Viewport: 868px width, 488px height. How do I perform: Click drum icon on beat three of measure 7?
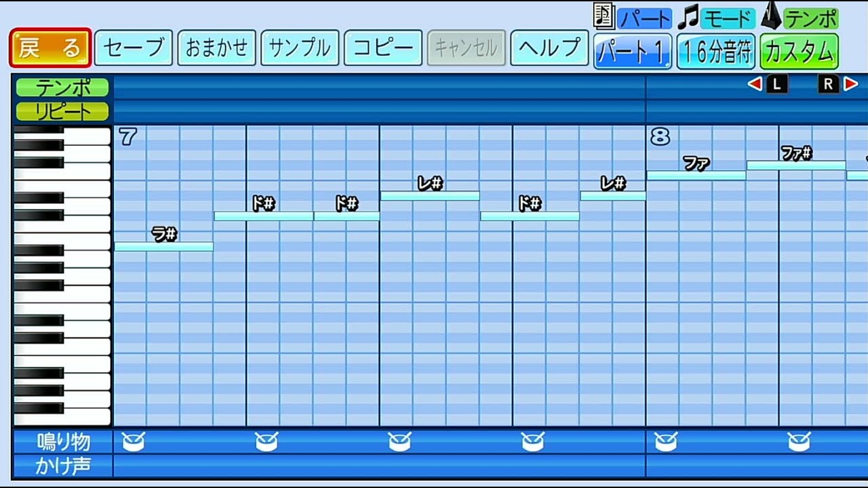pos(399,442)
